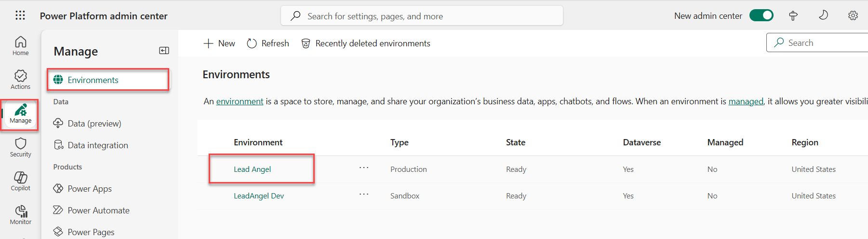Sort by Environment column header
The height and width of the screenshot is (239, 868).
258,142
